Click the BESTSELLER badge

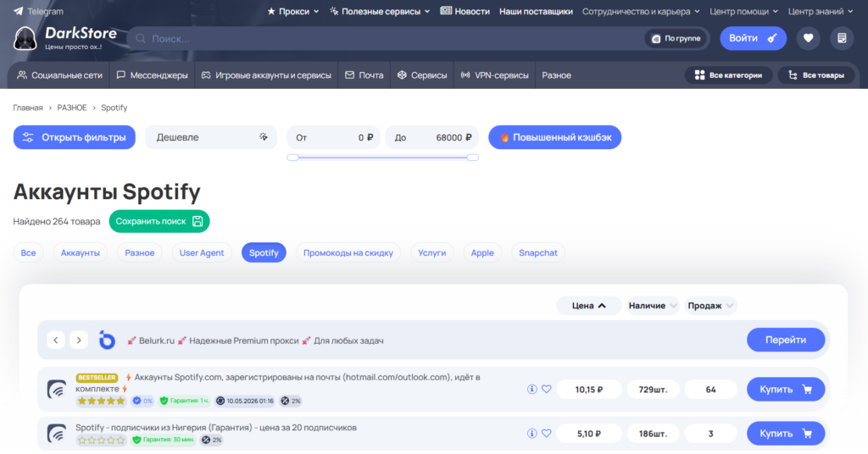[x=97, y=378]
